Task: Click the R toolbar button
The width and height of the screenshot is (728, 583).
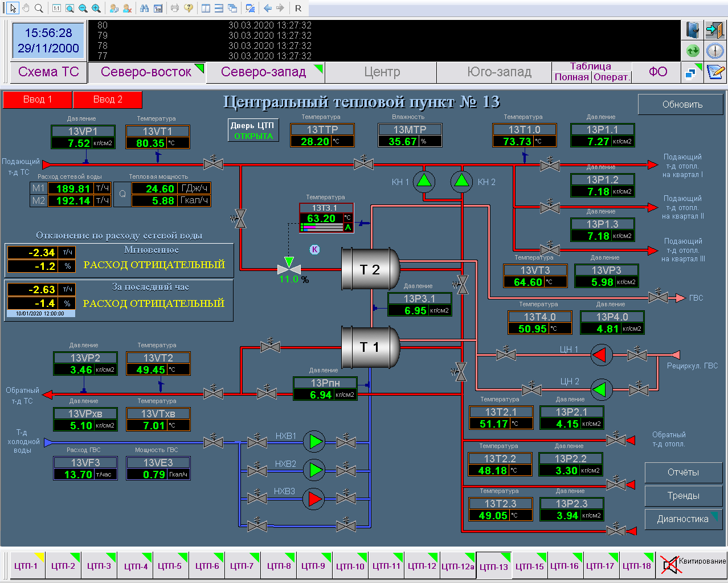Action: click(x=298, y=8)
